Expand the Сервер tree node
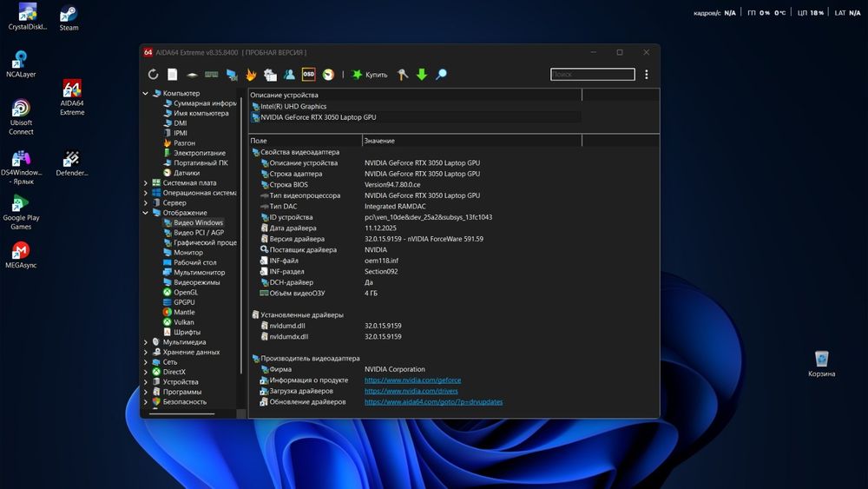The width and height of the screenshot is (868, 489). pyautogui.click(x=146, y=202)
